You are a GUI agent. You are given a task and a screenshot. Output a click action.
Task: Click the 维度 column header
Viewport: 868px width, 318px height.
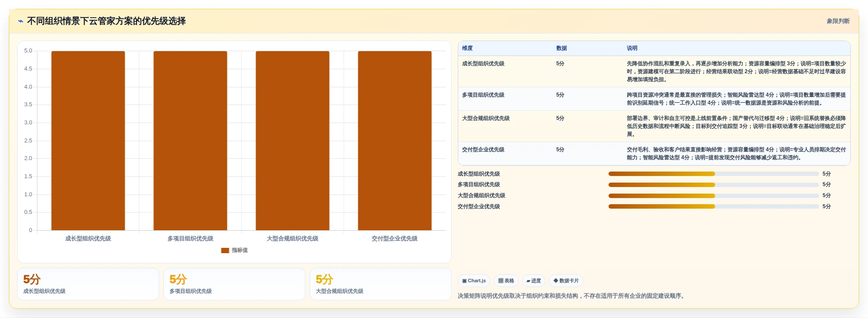[x=467, y=48]
